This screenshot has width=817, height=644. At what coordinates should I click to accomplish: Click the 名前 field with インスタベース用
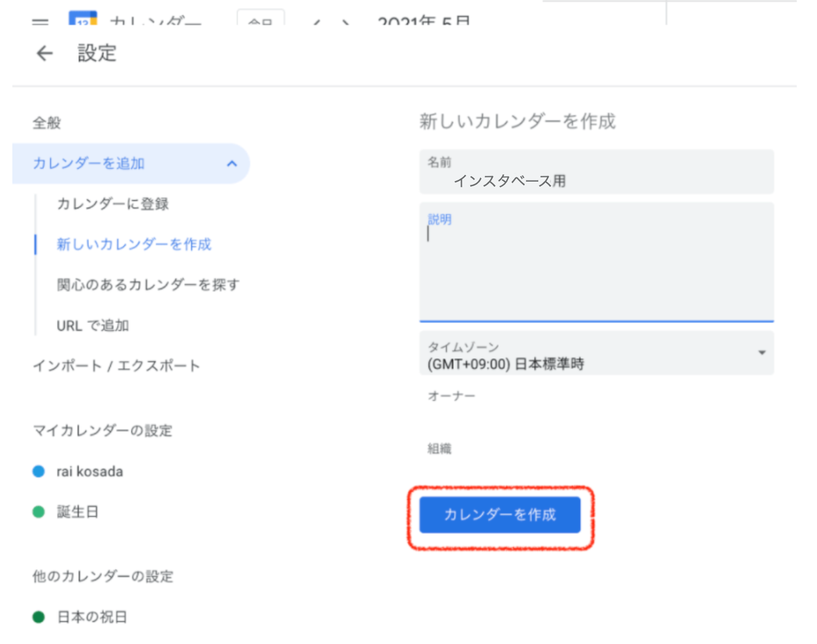point(596,180)
